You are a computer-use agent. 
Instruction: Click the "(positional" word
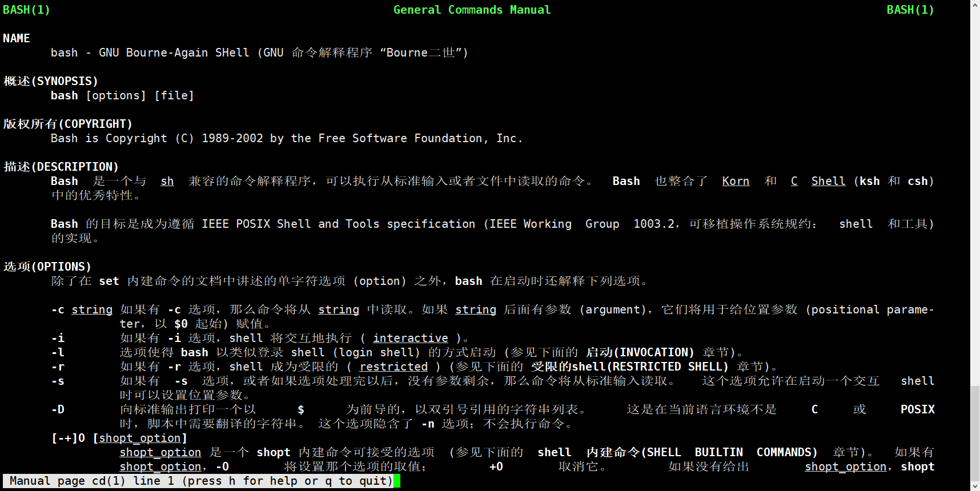842,309
